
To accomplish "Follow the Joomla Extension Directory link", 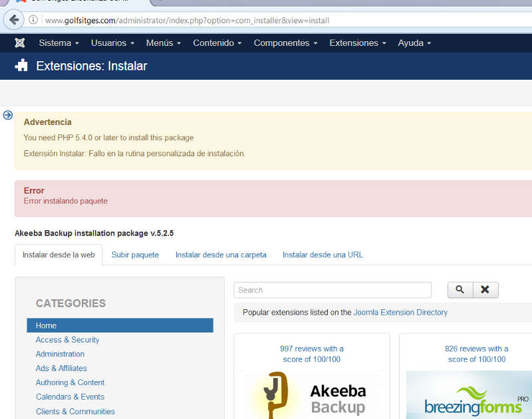I will pos(400,312).
